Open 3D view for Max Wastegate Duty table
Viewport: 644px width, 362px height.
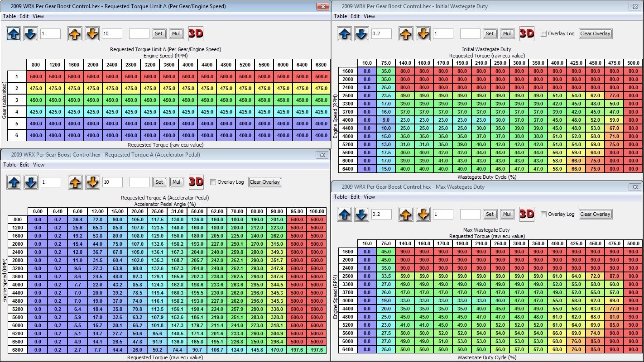527,214
